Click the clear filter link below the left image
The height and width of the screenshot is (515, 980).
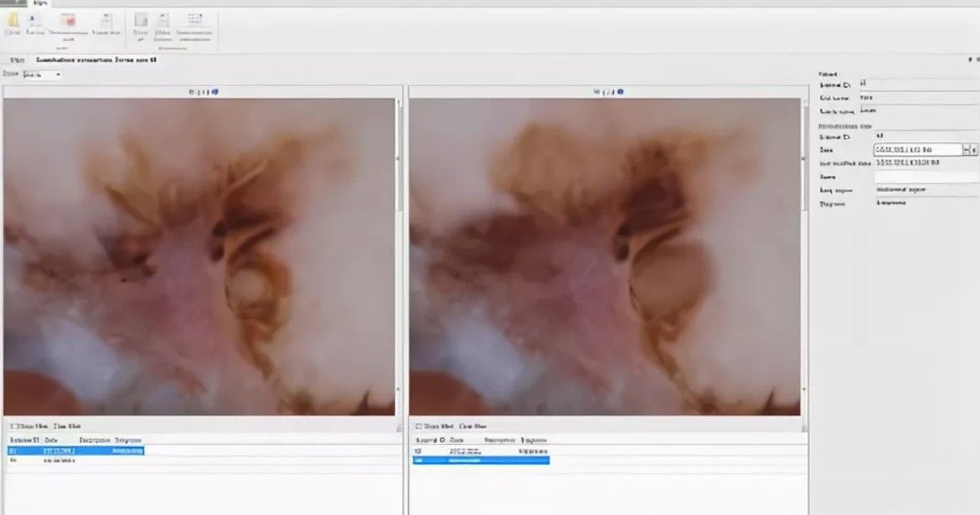(68, 426)
